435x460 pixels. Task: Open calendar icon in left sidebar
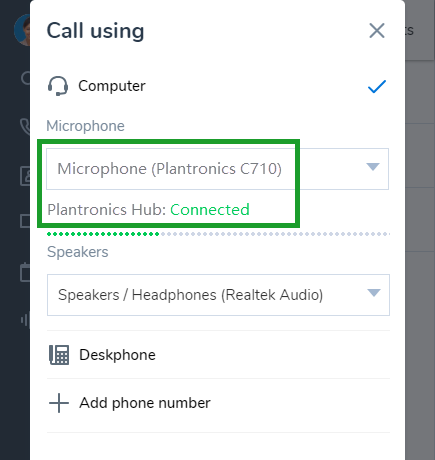pos(25,272)
